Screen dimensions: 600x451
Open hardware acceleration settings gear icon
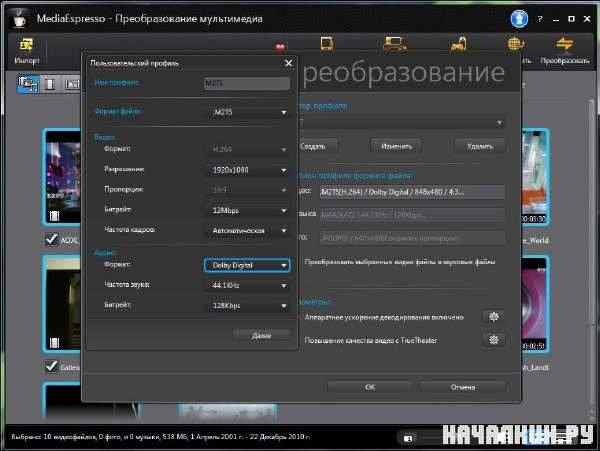point(494,317)
